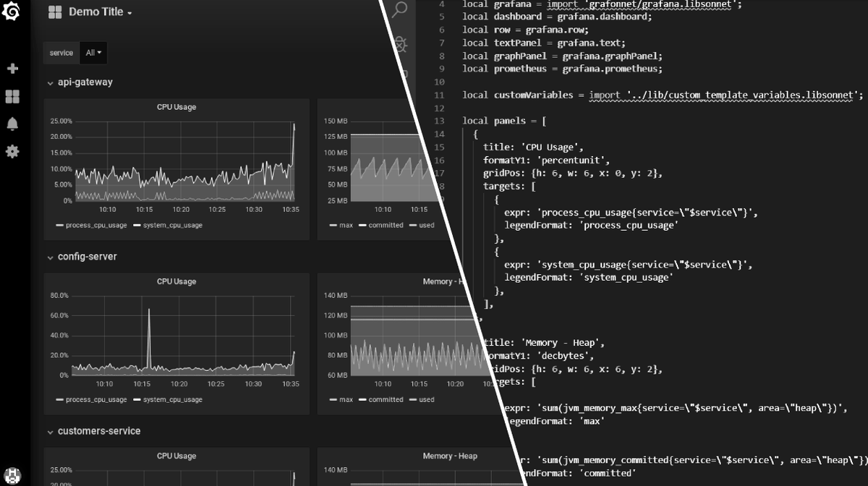Open the Configuration gear icon
This screenshot has width=868, height=486.
[12, 151]
